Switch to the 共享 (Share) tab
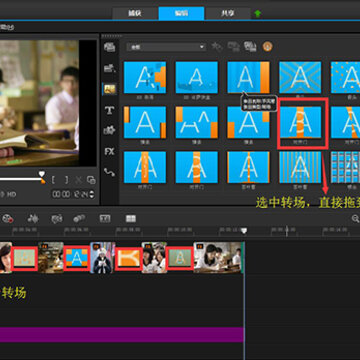The height and width of the screenshot is (360, 360). (x=228, y=14)
